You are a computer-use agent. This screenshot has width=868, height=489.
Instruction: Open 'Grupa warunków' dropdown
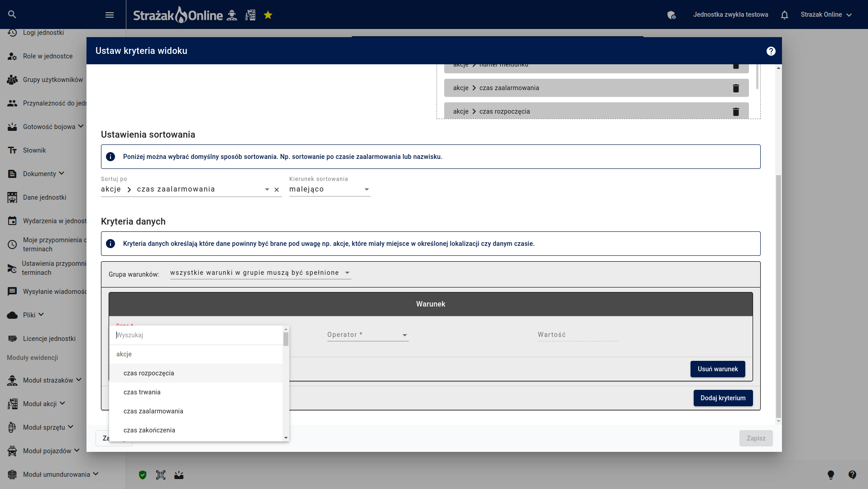[x=260, y=273]
